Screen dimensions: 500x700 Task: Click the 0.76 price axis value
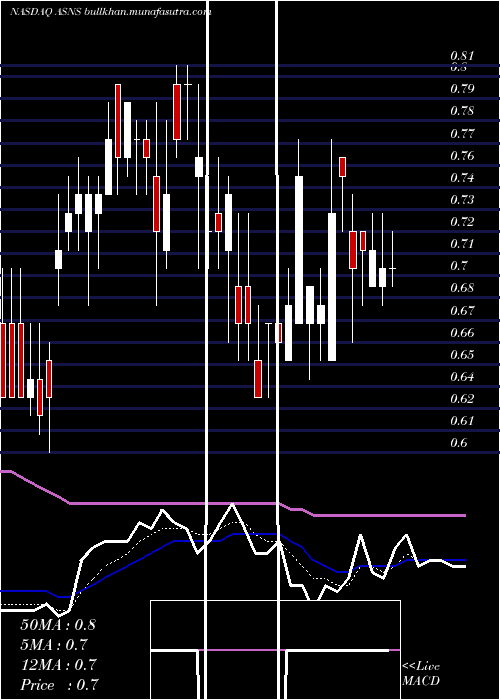[462, 155]
